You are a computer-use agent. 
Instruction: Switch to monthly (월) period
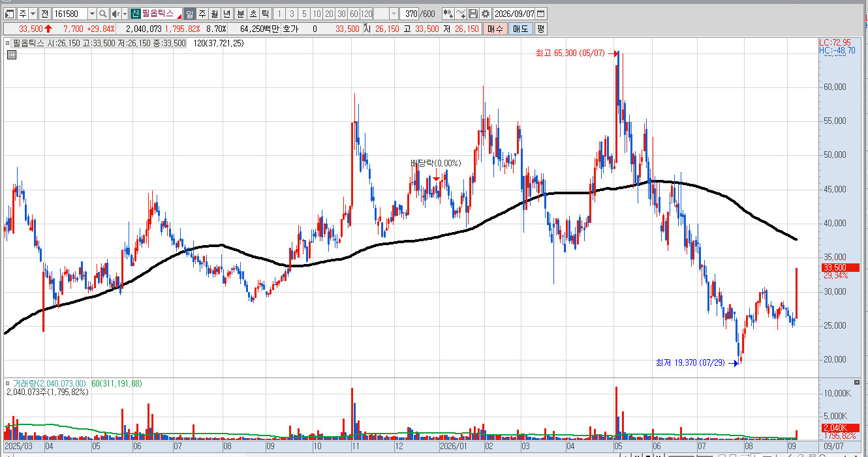point(215,14)
